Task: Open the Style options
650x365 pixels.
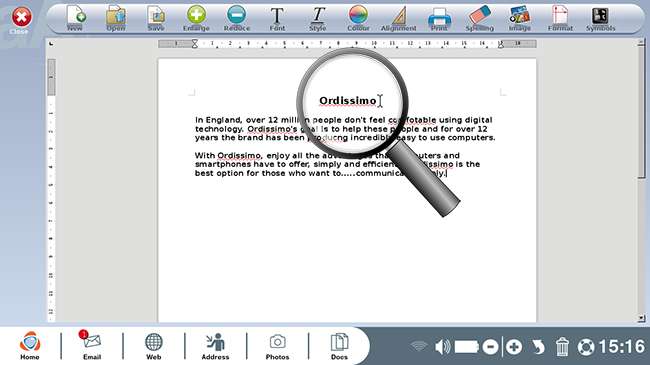Action: coord(318,19)
